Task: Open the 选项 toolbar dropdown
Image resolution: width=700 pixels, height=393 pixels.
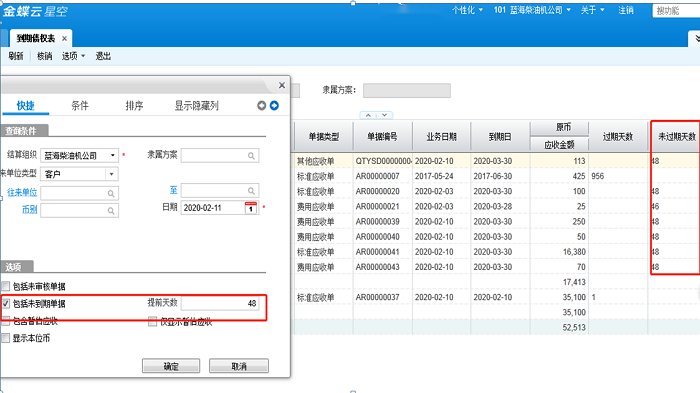Action: click(73, 56)
